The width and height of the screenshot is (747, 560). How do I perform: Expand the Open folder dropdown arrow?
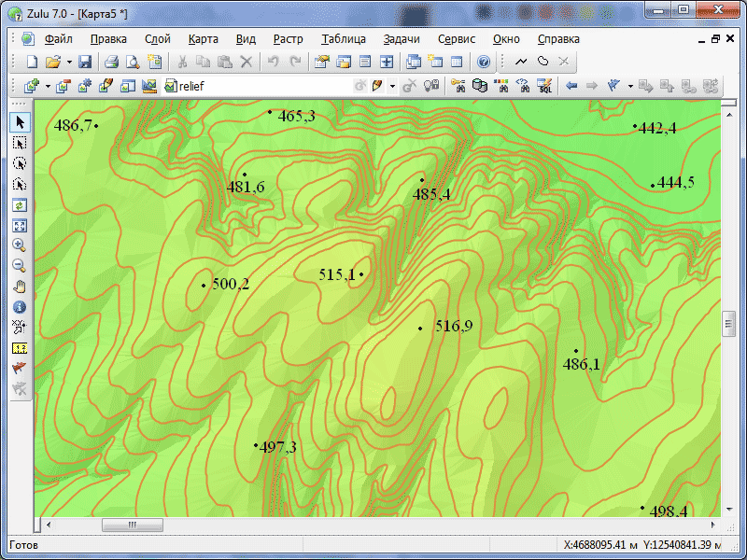(x=67, y=63)
